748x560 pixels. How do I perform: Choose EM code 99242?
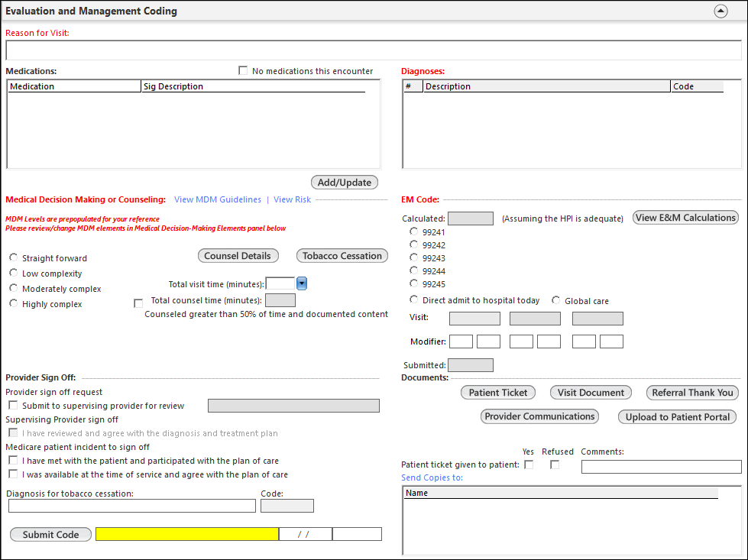tap(413, 244)
